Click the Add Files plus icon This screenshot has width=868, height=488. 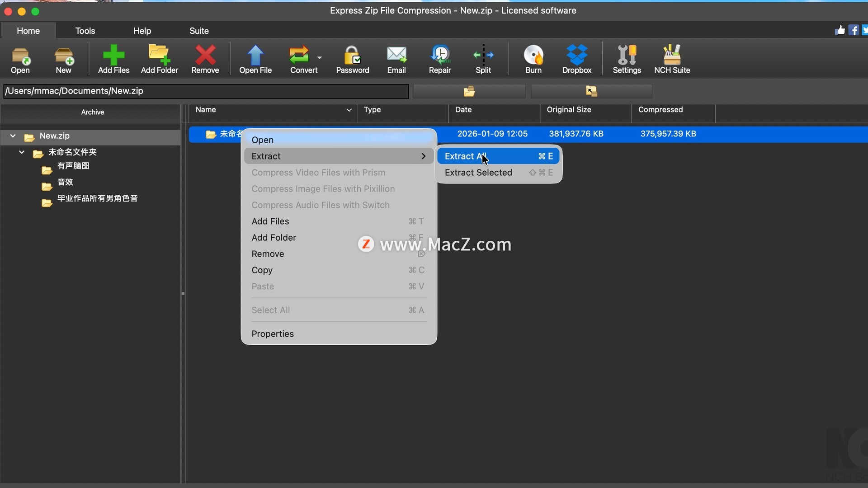[113, 56]
